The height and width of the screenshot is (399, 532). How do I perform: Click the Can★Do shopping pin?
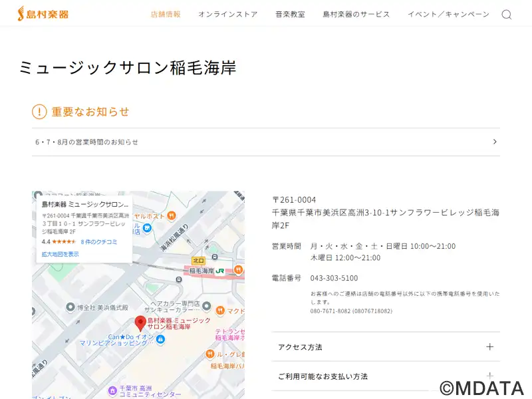tap(160, 338)
